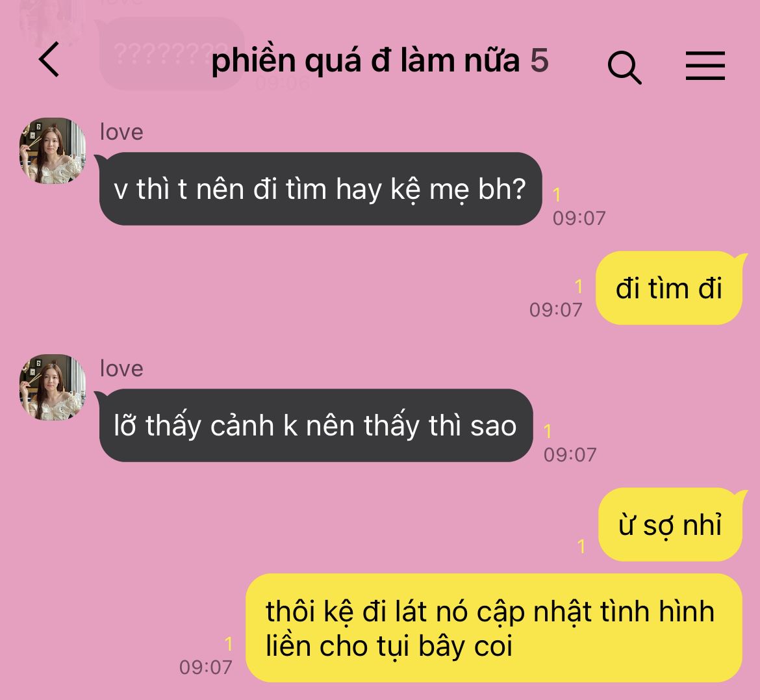Tap chat title 'phiền quá đ làm nữa'
This screenshot has height=700, width=760.
point(366,62)
